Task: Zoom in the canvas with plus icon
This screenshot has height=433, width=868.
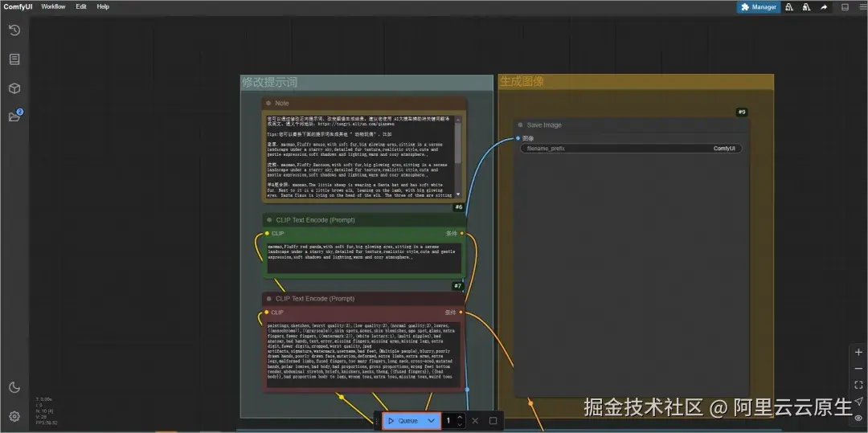Action: pyautogui.click(x=858, y=352)
